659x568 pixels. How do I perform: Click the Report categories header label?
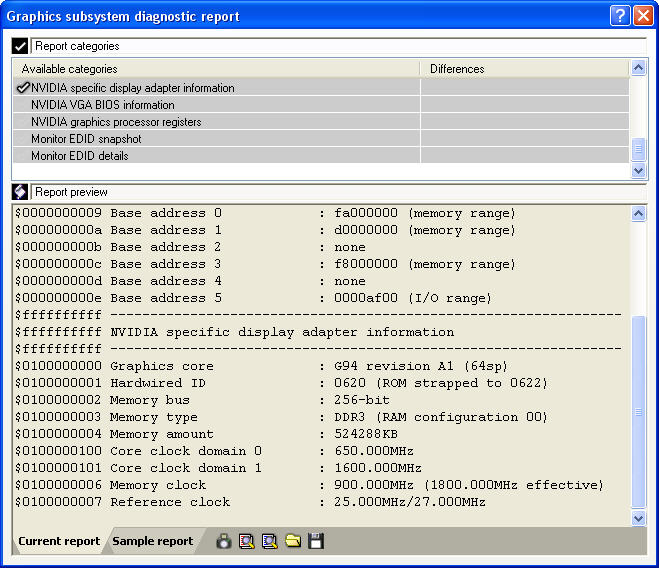77,46
